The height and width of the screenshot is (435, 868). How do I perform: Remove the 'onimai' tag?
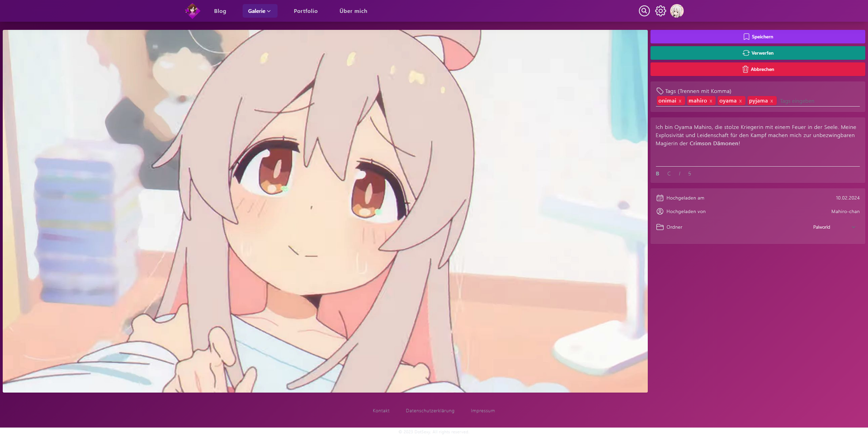point(680,101)
